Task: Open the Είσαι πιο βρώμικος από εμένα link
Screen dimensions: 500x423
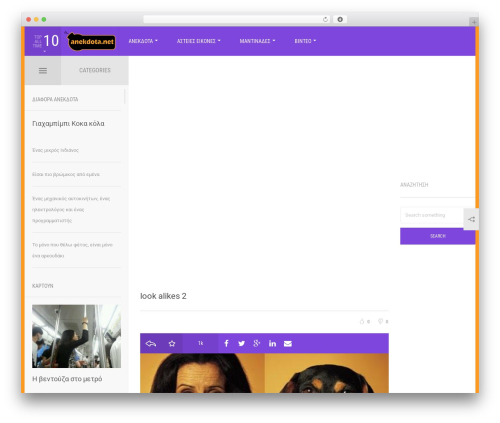Action: coord(66,174)
